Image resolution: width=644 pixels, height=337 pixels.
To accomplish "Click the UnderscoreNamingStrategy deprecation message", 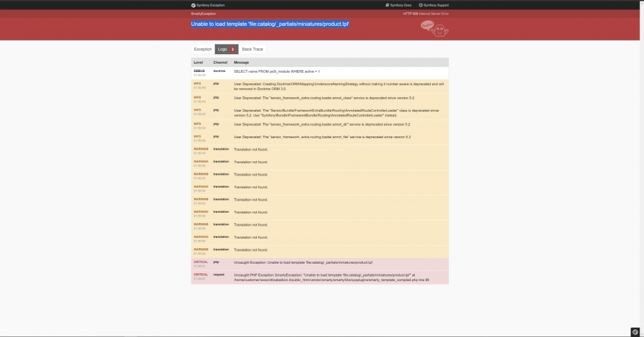I will click(x=339, y=86).
